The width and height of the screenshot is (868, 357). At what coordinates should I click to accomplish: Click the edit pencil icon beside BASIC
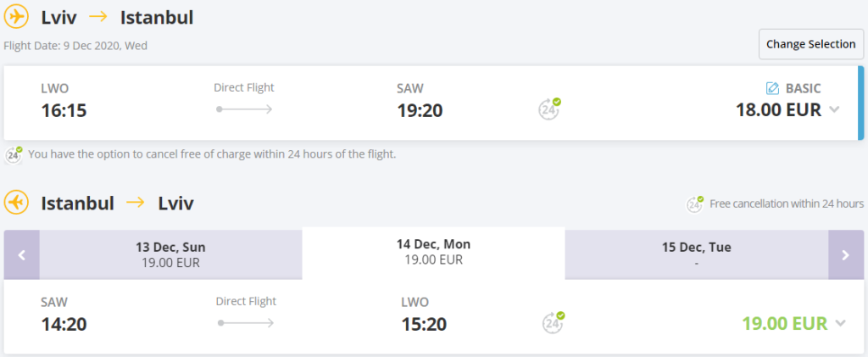pyautogui.click(x=772, y=88)
